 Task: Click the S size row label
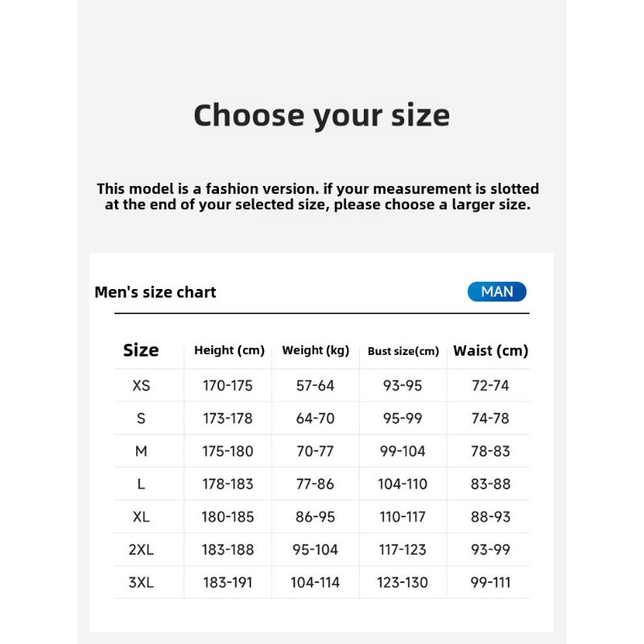point(141,419)
